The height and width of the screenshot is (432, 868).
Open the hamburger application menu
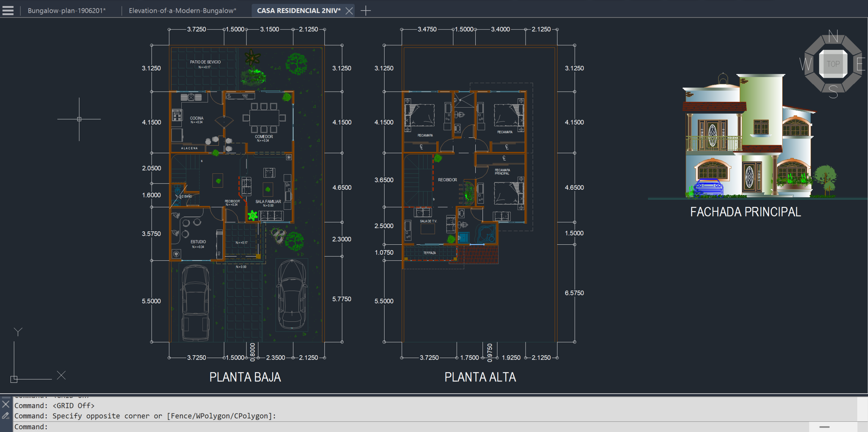(8, 11)
